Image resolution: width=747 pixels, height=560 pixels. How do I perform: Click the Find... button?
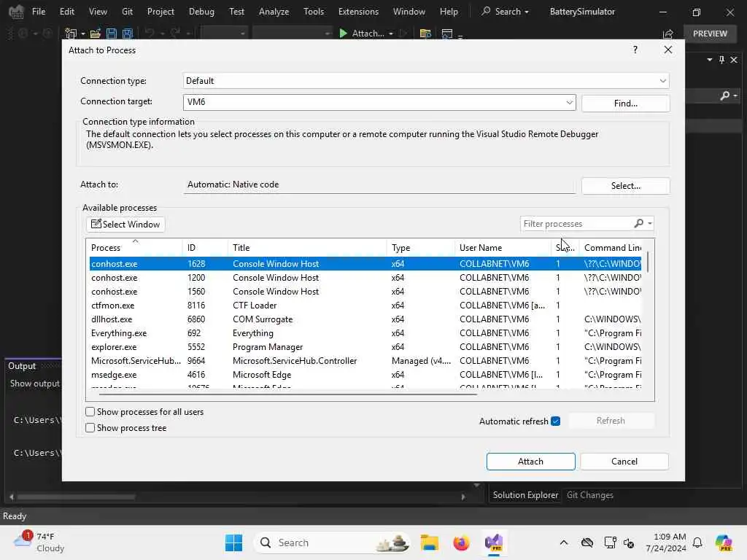click(x=625, y=104)
